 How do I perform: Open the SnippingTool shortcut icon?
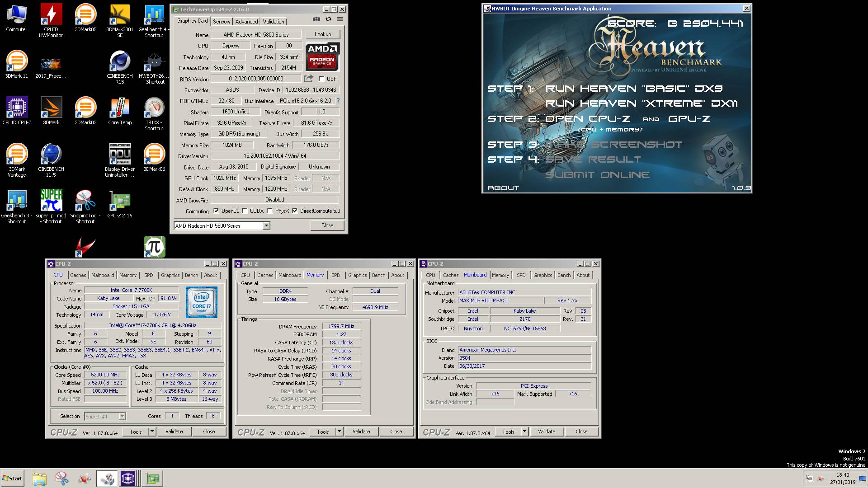(x=85, y=206)
